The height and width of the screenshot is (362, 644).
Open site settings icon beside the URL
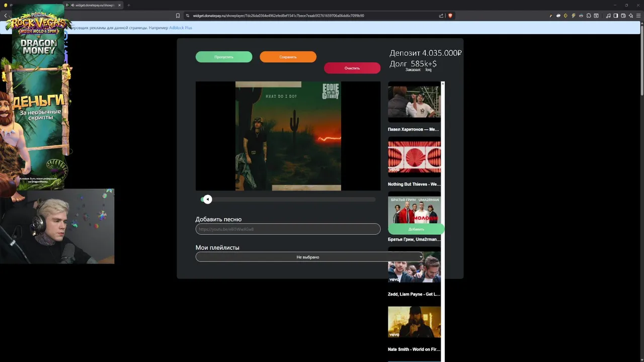(x=188, y=16)
